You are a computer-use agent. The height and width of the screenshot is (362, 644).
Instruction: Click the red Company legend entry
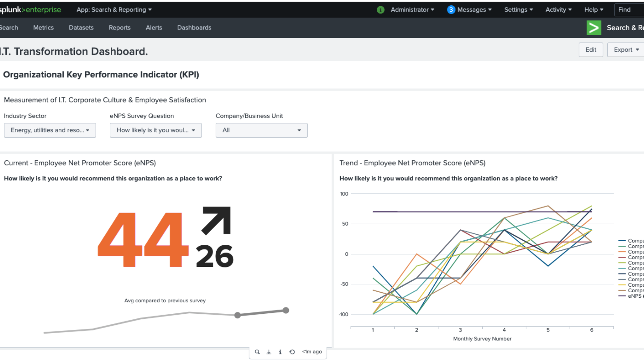pos(631,257)
